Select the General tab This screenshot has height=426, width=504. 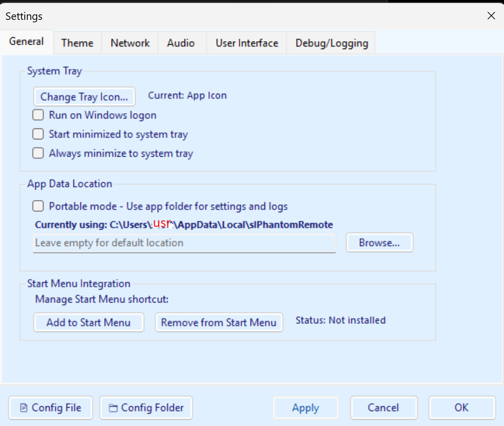coord(26,42)
